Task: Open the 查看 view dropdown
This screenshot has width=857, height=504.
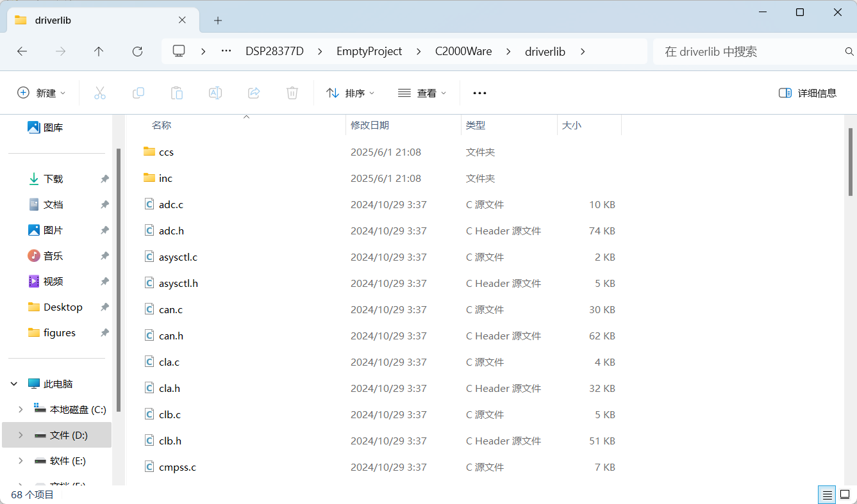Action: (422, 92)
